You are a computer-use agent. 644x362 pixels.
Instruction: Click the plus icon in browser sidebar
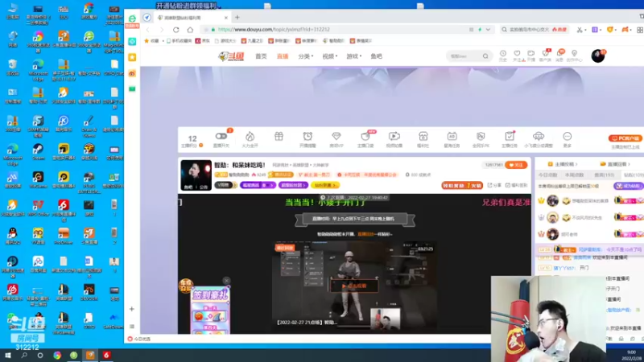132,309
